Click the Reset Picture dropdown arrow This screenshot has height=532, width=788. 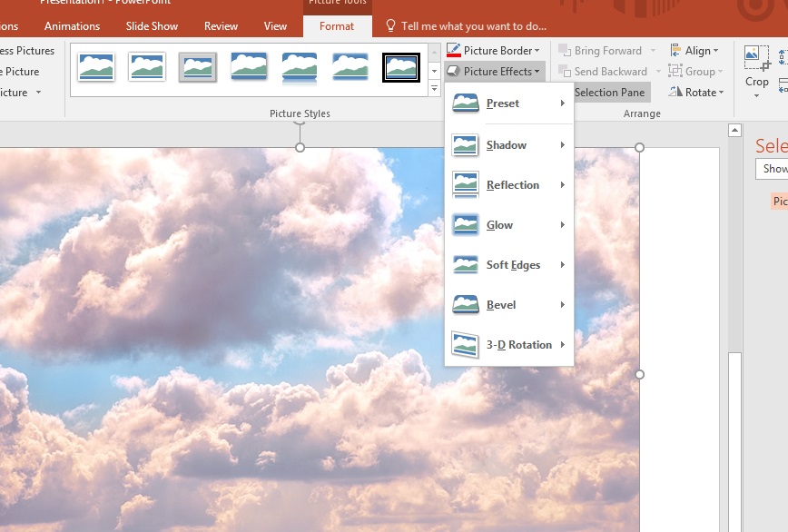click(x=38, y=93)
